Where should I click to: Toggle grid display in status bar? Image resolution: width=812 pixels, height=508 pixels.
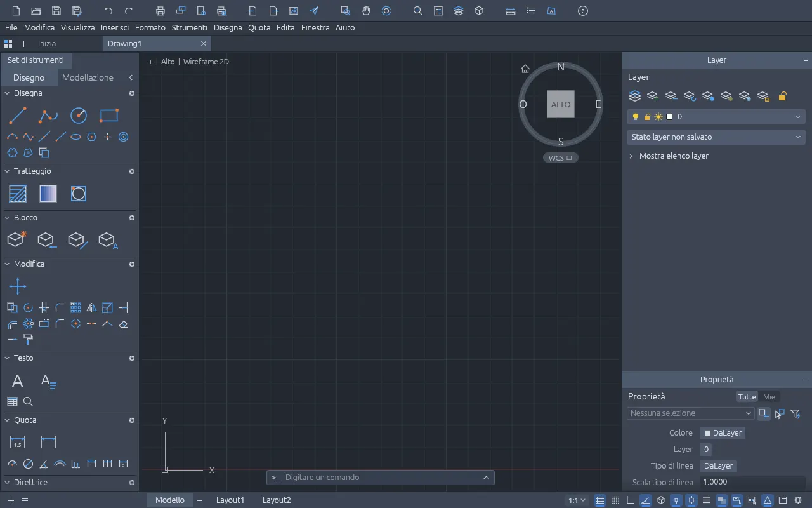(600, 500)
